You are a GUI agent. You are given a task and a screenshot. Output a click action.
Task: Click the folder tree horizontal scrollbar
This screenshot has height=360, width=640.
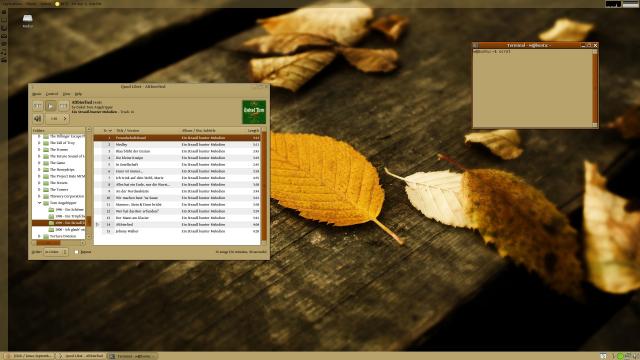(48, 243)
